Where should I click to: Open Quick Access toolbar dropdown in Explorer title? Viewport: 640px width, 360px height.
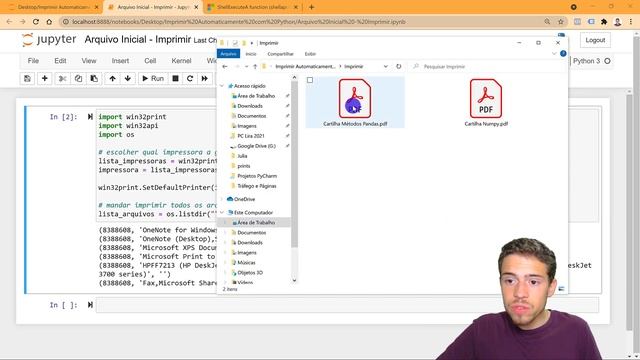(x=252, y=43)
